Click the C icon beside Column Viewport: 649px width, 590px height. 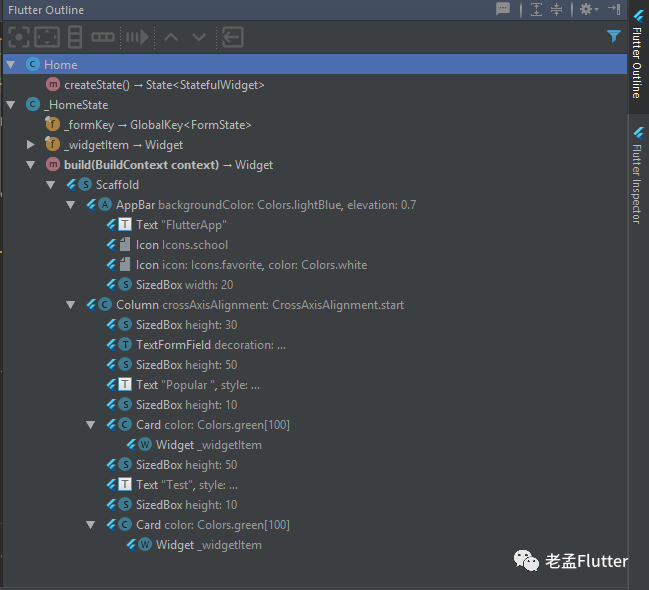tap(105, 305)
